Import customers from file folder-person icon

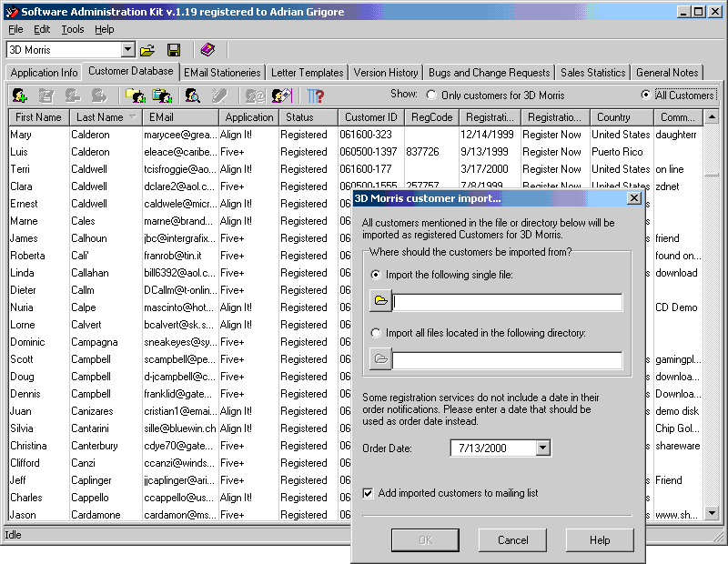[135, 96]
